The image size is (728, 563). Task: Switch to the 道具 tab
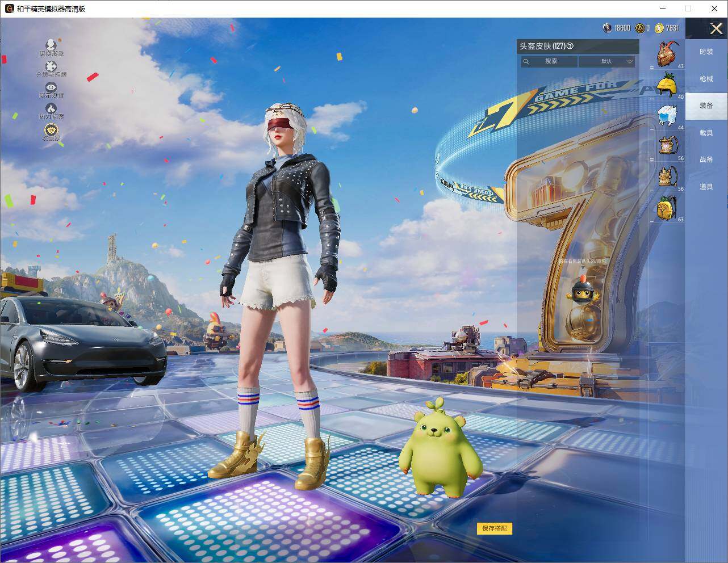point(706,187)
